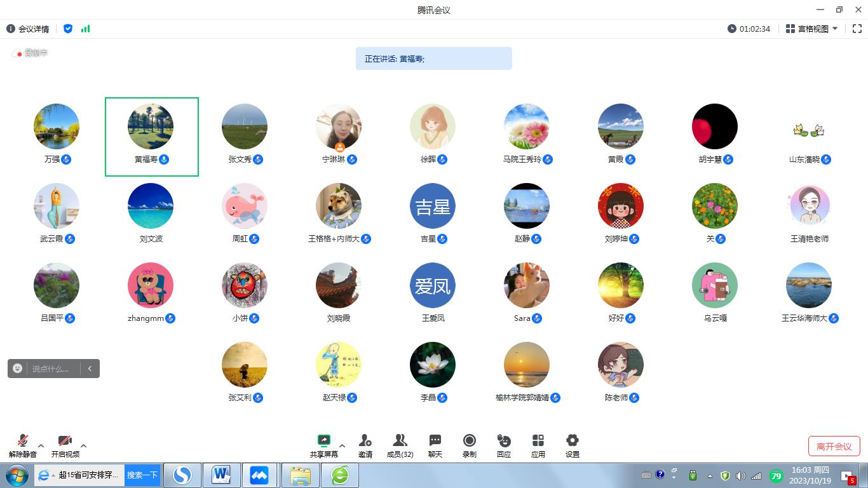
Task: Open the 聊天 chat icon
Action: pos(435,441)
